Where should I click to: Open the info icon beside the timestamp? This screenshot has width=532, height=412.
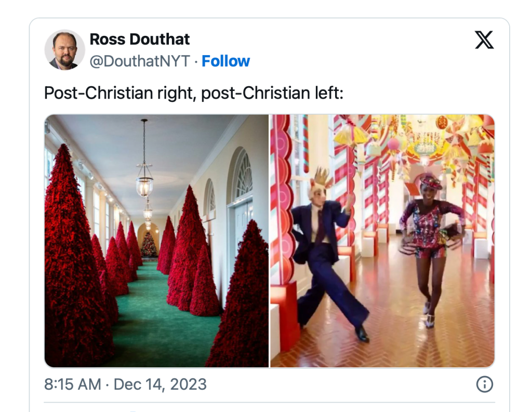click(484, 384)
